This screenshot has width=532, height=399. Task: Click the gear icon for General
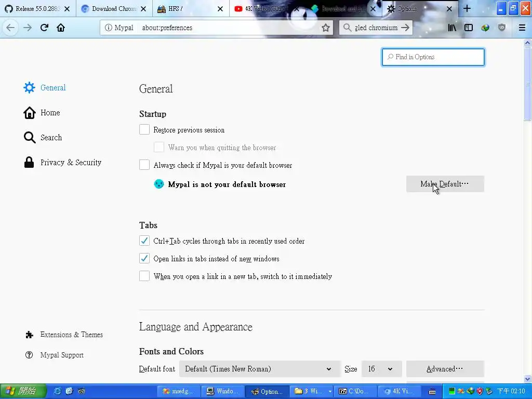tap(29, 87)
